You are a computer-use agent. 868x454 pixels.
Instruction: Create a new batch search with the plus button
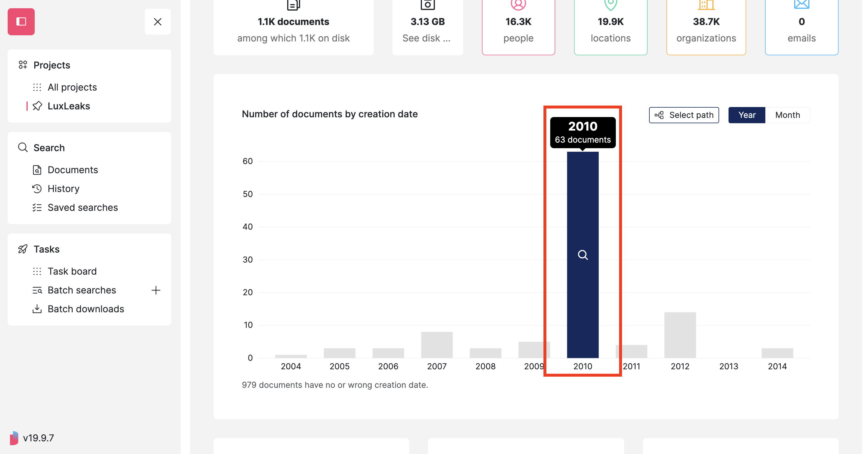click(156, 290)
